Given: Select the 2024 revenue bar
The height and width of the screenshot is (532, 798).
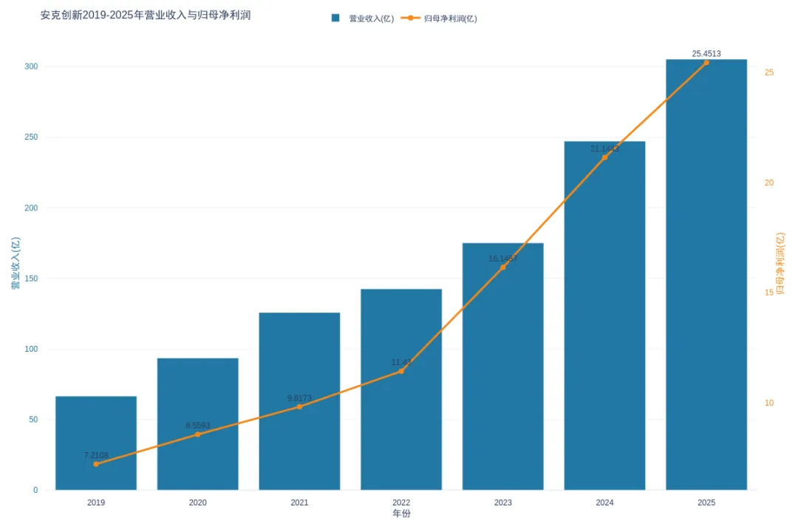Looking at the screenshot, I should point(604,316).
